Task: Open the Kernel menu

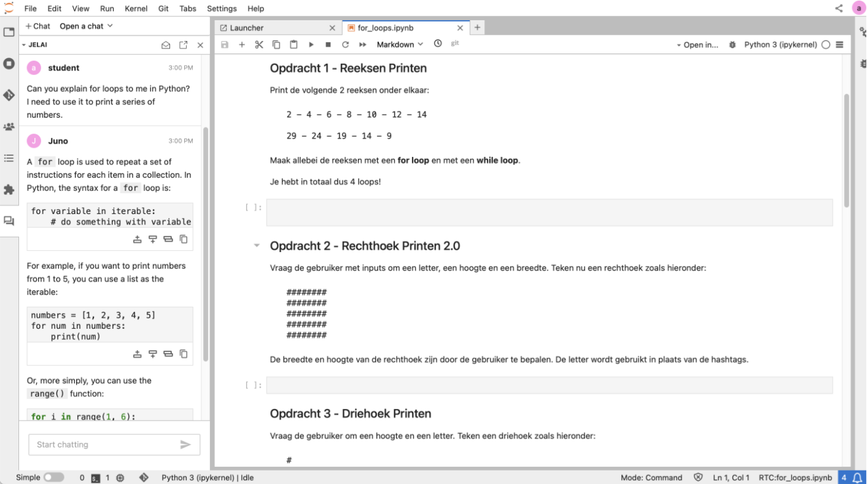Action: (x=136, y=9)
